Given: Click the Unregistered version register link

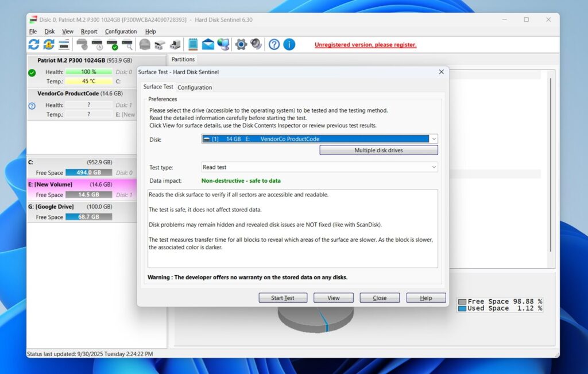Looking at the screenshot, I should pyautogui.click(x=365, y=44).
